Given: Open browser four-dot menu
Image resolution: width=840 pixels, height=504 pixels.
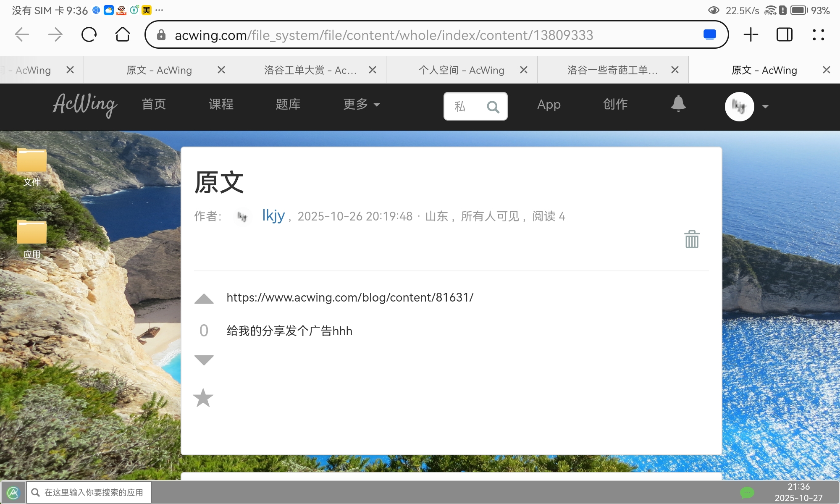Looking at the screenshot, I should [818, 35].
